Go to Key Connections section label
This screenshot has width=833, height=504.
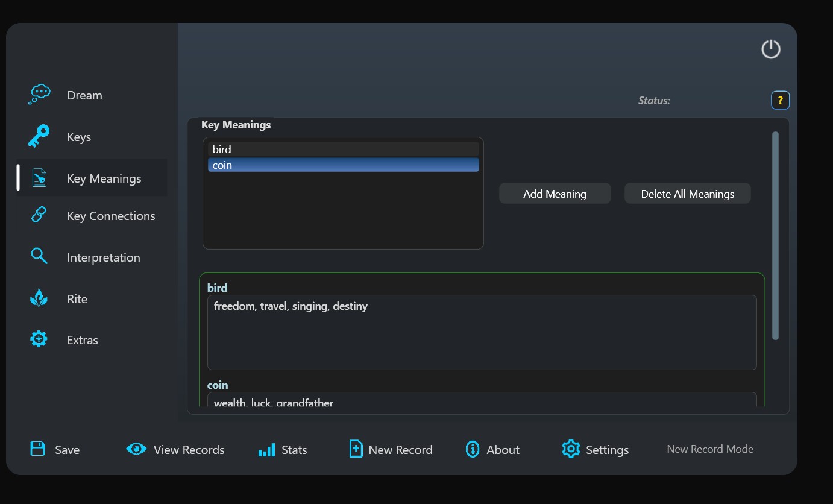[x=111, y=216]
